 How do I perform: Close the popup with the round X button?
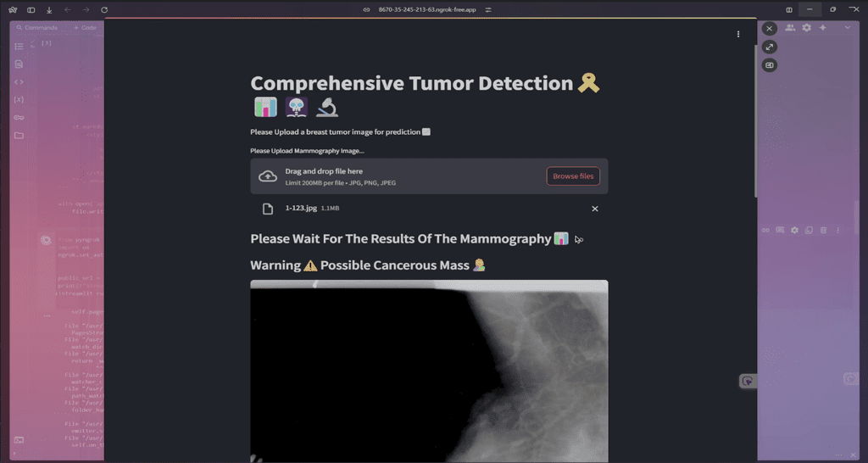(x=770, y=28)
